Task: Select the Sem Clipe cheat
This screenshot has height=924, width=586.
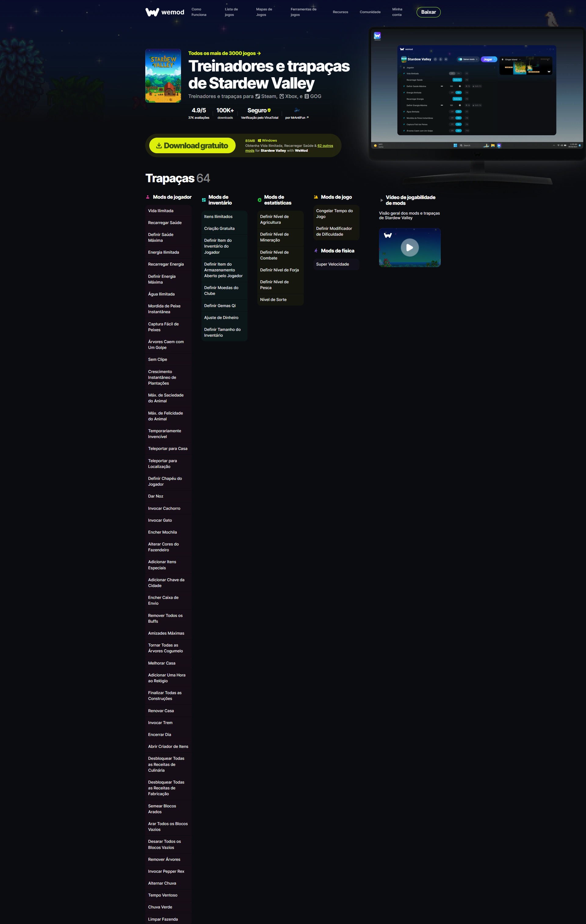Action: pos(168,360)
